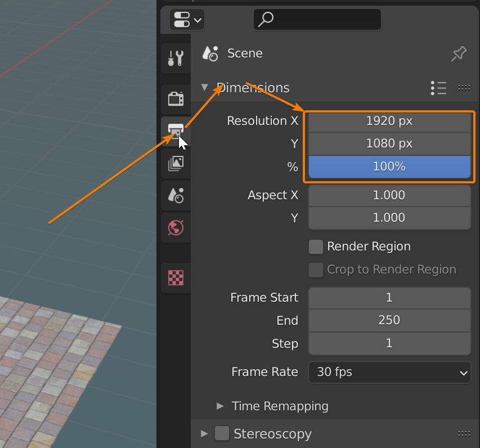Select the Output properties printer tab

[175, 130]
